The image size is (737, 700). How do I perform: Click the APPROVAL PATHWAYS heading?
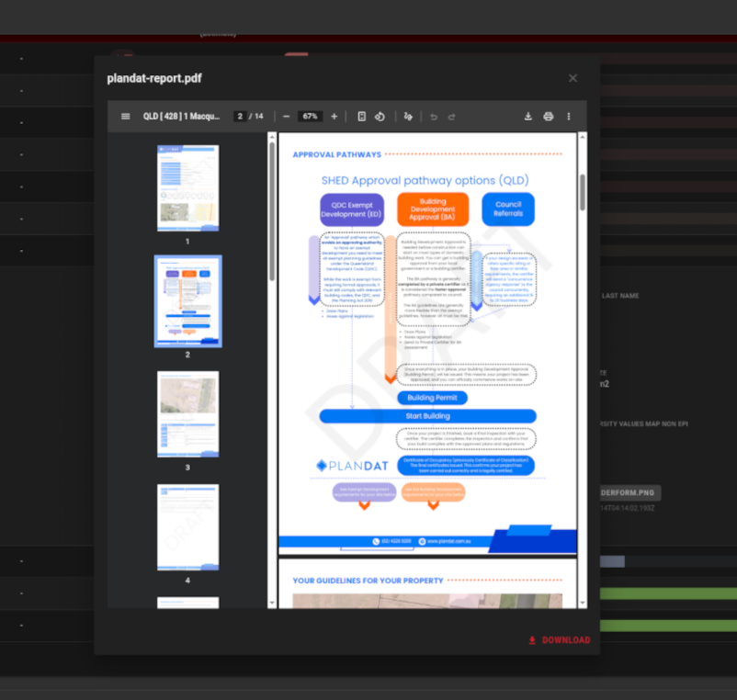(x=336, y=154)
